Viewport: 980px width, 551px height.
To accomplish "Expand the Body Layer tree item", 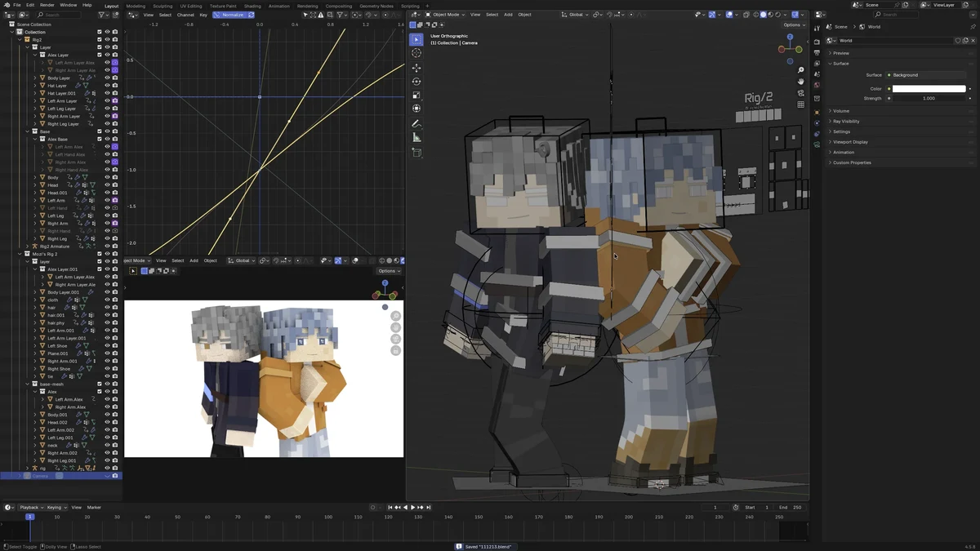I will pyautogui.click(x=35, y=78).
